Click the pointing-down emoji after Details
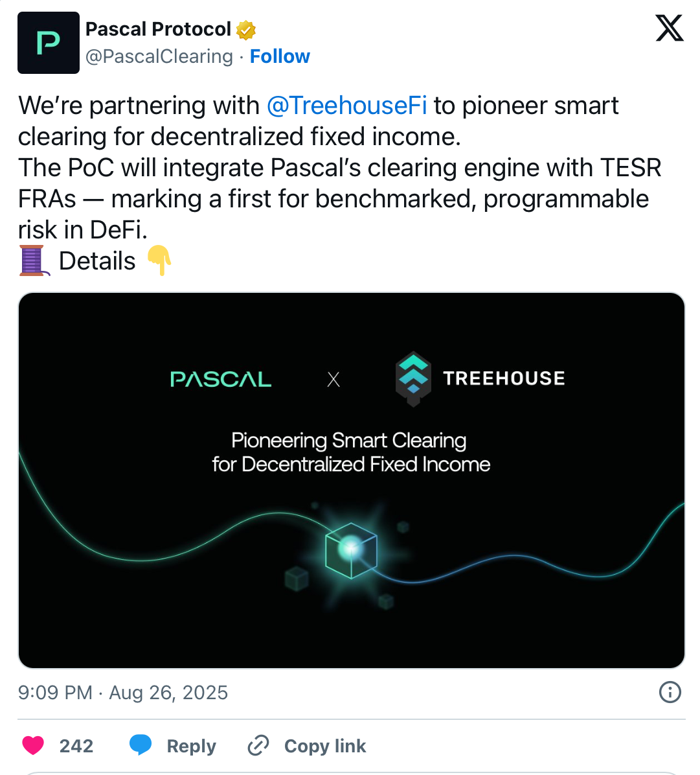Screen dimensions: 700x775 click(159, 260)
